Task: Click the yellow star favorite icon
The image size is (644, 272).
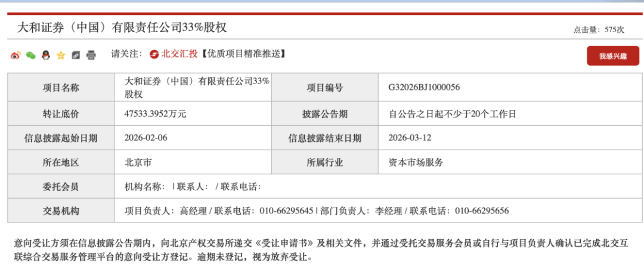Action: click(61, 55)
